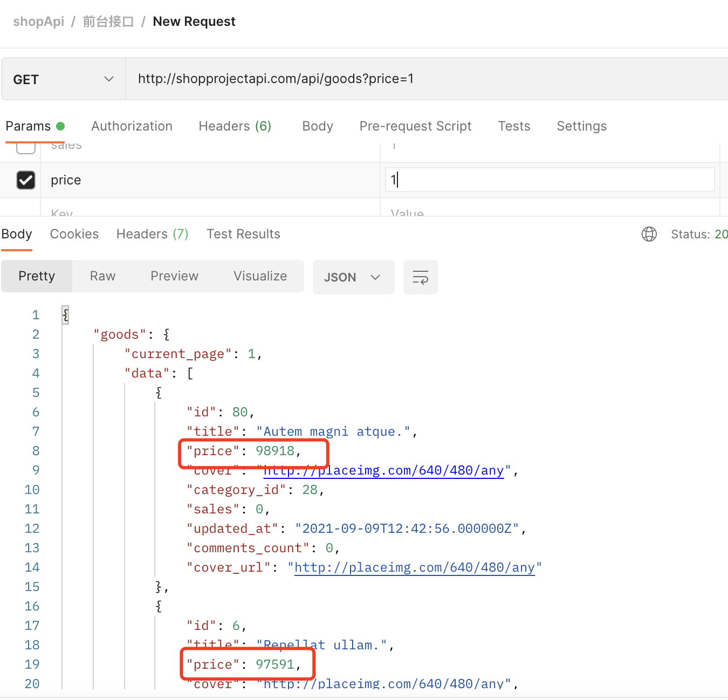This screenshot has height=700, width=728.
Task: Click the "data" key on line 4
Action: point(147,373)
